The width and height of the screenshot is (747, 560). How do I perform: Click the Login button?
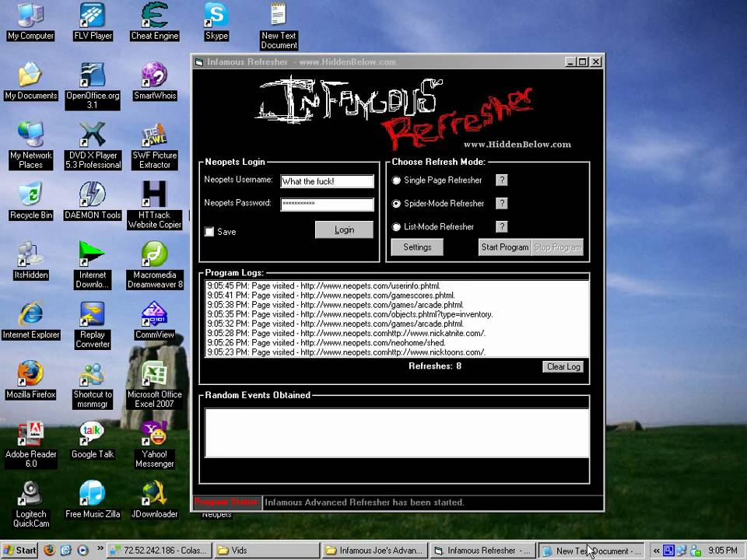tap(344, 229)
